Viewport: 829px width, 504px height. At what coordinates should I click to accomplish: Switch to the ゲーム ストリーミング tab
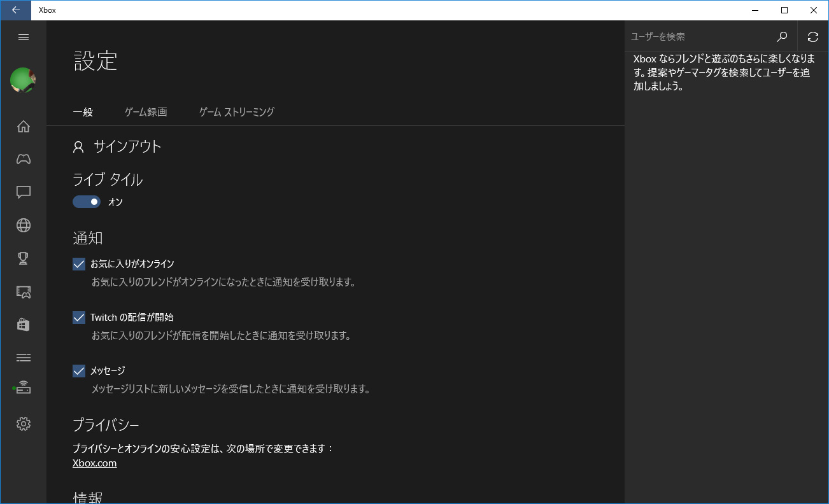tap(236, 112)
